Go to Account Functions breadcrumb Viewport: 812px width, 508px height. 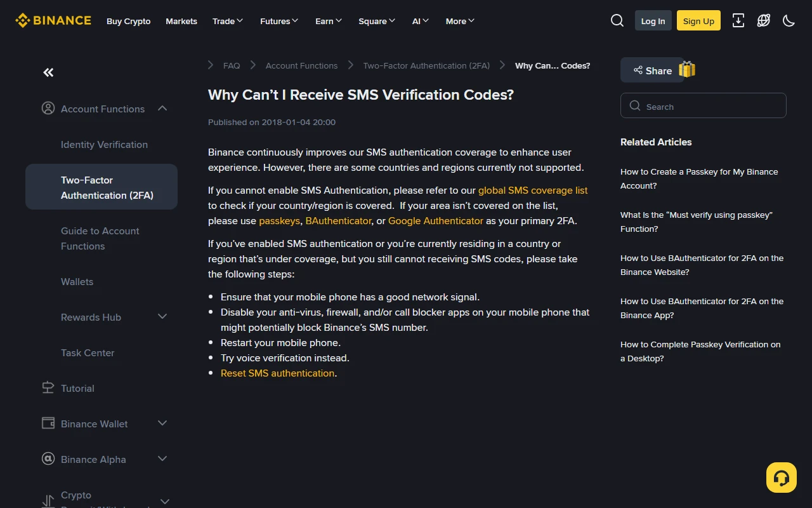tap(301, 65)
